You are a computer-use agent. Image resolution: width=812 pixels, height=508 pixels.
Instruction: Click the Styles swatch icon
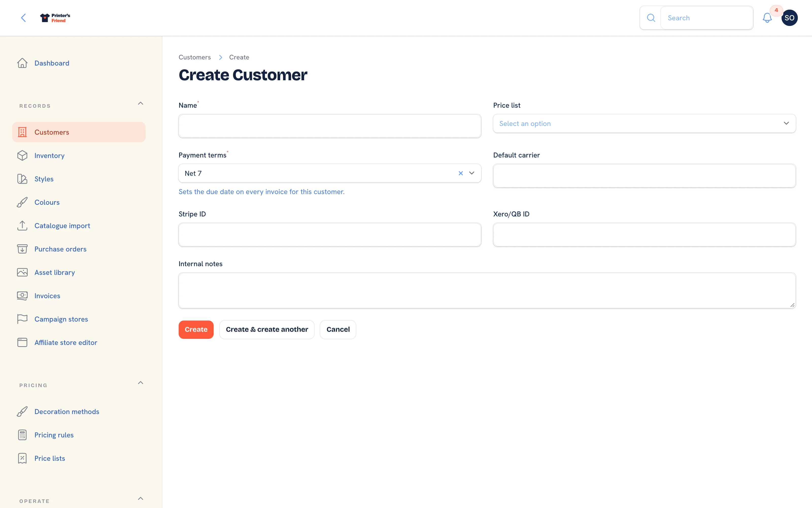click(22, 179)
